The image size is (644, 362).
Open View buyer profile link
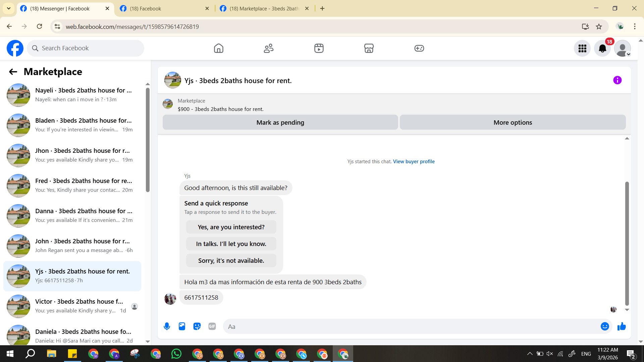pyautogui.click(x=414, y=162)
